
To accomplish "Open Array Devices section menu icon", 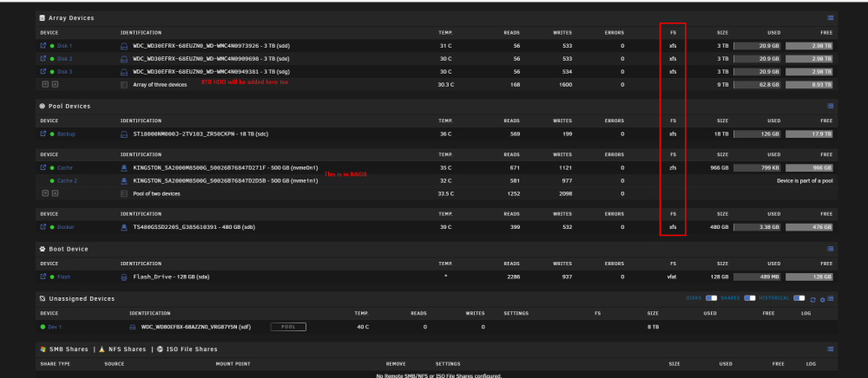I will pyautogui.click(x=831, y=17).
